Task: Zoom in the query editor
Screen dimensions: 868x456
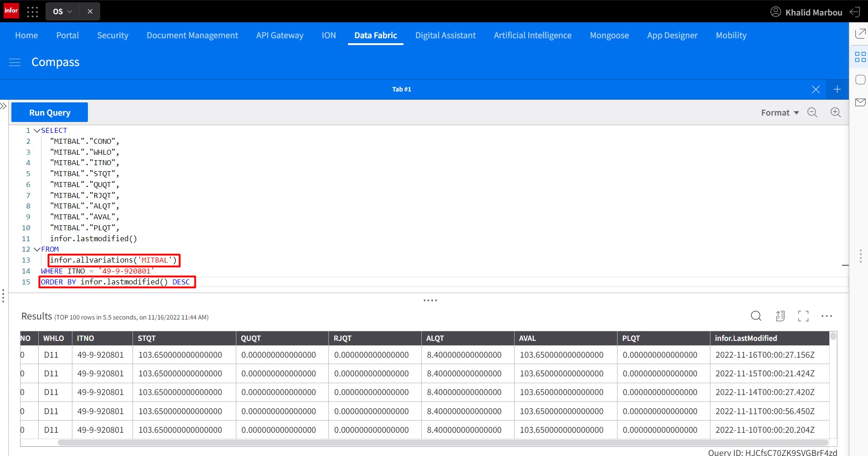Action: coord(836,112)
